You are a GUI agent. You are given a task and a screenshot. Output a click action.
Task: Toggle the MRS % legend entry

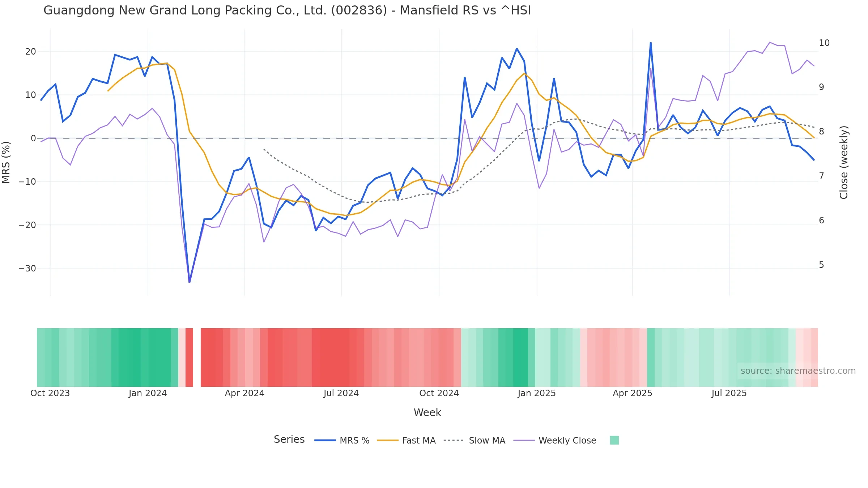click(342, 440)
